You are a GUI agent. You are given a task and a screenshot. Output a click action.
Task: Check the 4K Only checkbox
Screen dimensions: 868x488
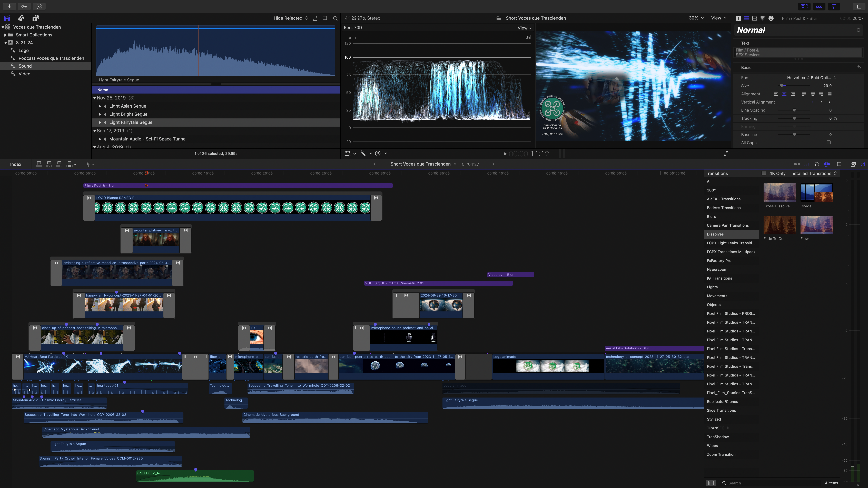(764, 174)
